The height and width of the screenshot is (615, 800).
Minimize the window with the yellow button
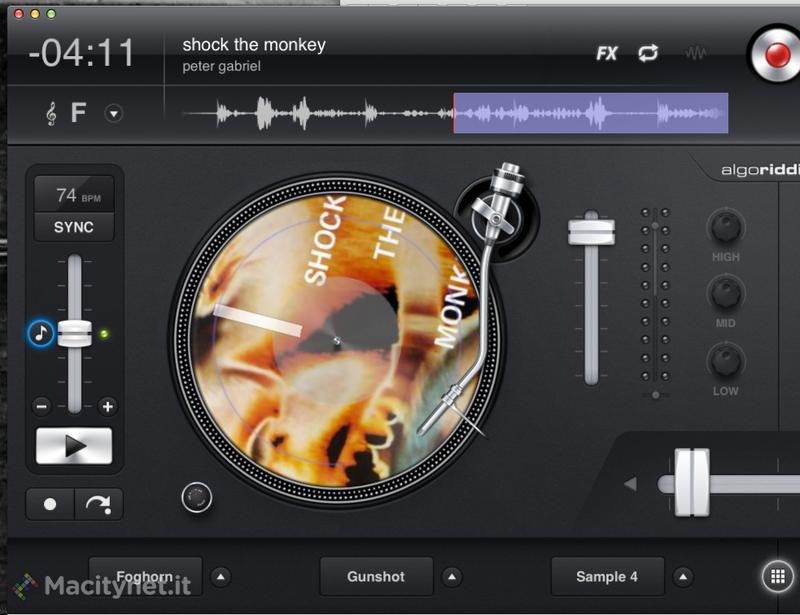pos(35,14)
